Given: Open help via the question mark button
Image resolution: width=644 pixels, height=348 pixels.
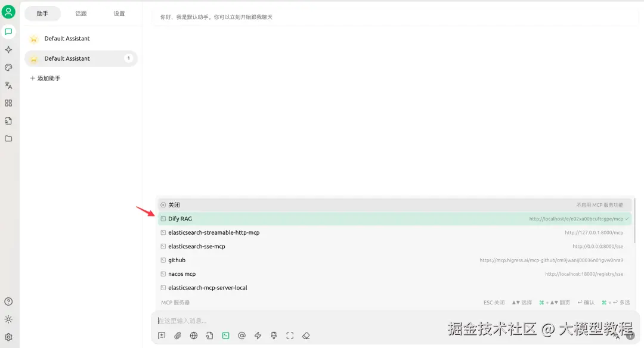Looking at the screenshot, I should [8, 301].
